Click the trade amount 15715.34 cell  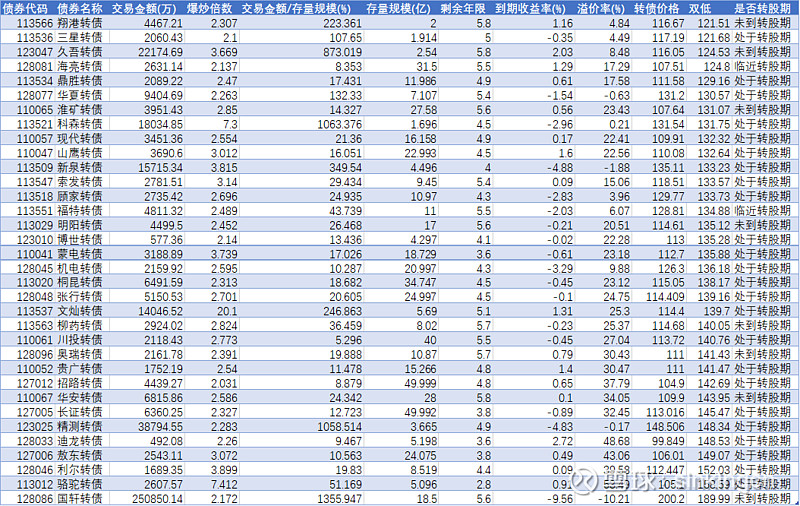[160, 168]
